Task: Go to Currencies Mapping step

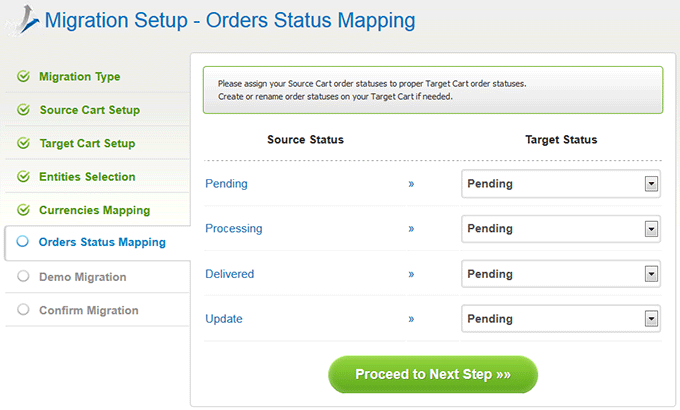Action: pos(94,211)
